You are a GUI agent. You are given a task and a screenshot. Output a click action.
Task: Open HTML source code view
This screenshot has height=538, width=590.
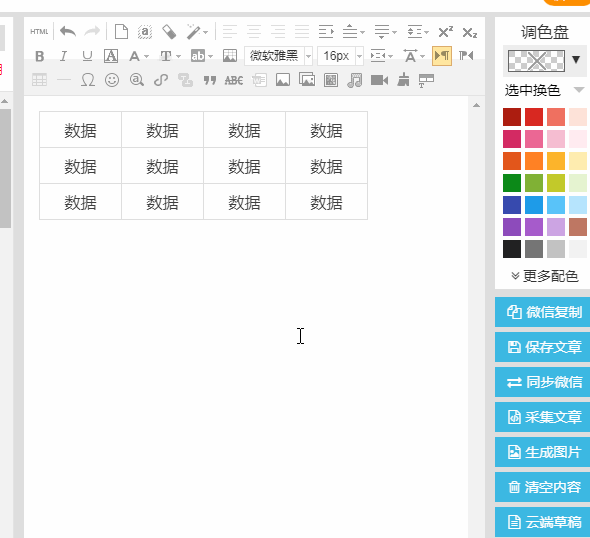tap(39, 32)
